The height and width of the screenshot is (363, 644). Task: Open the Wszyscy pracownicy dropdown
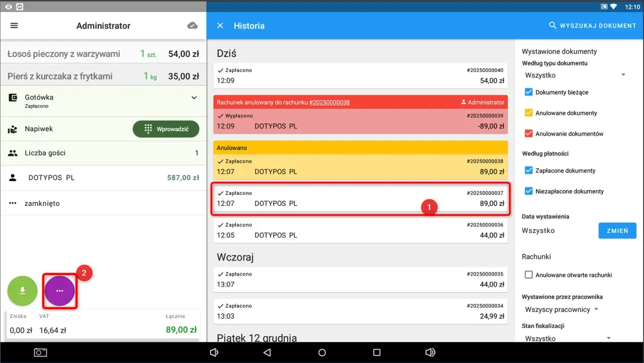561,309
